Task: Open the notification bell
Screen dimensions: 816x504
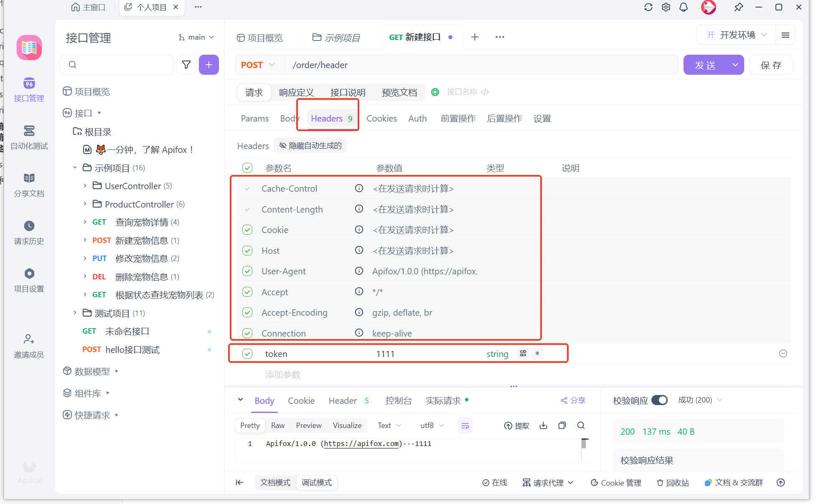Action: click(684, 7)
